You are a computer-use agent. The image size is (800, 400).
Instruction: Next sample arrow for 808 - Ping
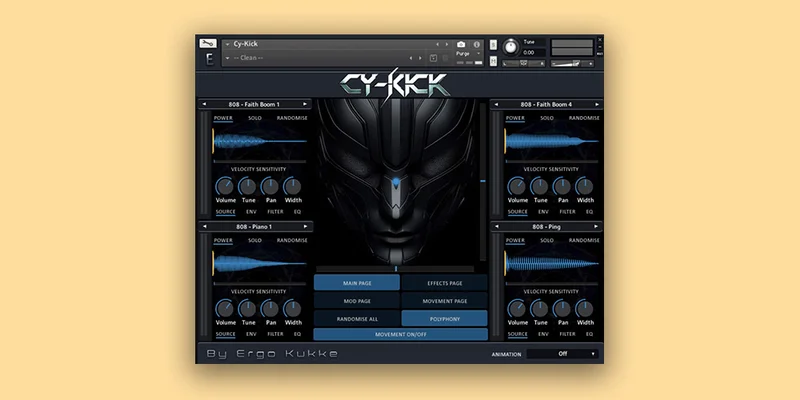click(x=595, y=226)
